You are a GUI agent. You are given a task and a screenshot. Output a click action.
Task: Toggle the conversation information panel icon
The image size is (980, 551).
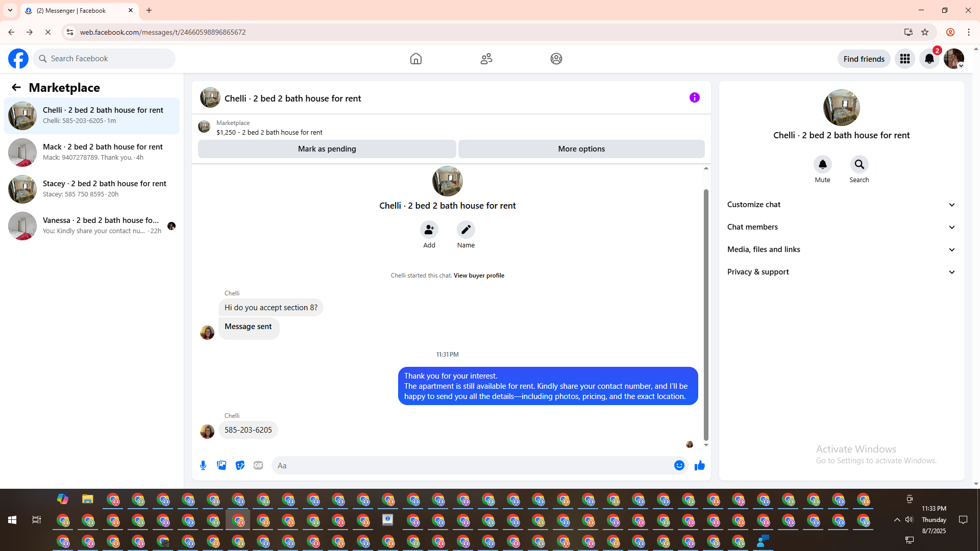[x=694, y=97]
